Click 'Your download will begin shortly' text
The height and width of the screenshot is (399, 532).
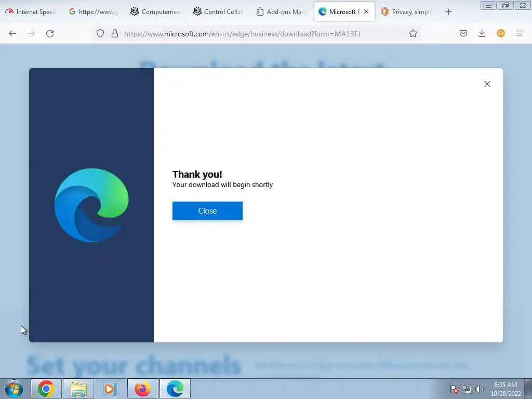pyautogui.click(x=222, y=184)
